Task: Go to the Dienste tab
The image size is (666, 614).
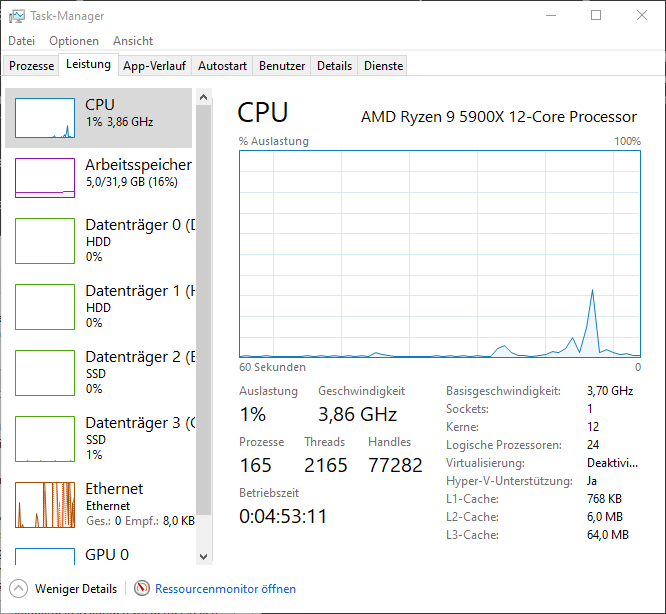Action: pos(384,66)
